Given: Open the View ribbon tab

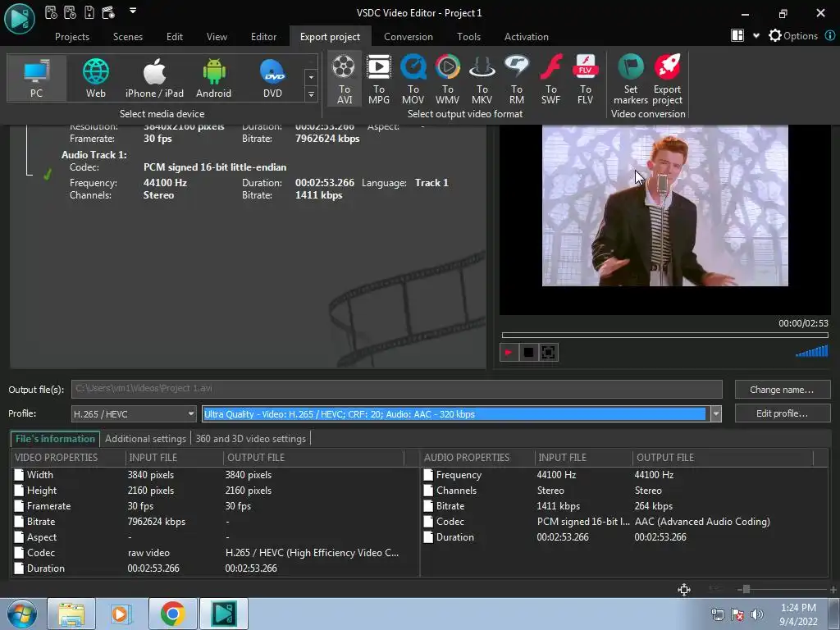Looking at the screenshot, I should (217, 36).
